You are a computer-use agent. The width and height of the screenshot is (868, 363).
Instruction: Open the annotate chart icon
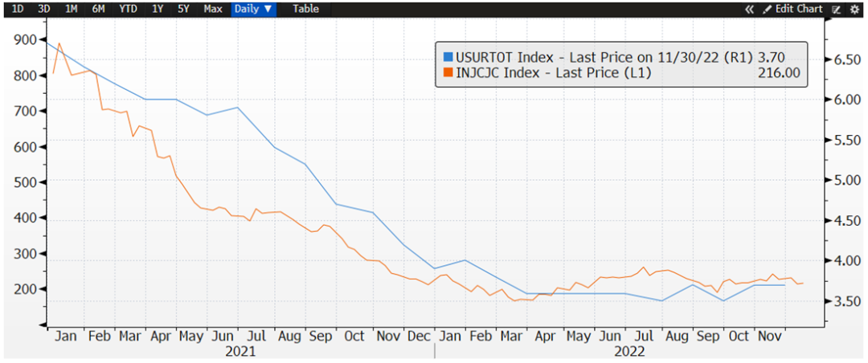click(x=836, y=9)
